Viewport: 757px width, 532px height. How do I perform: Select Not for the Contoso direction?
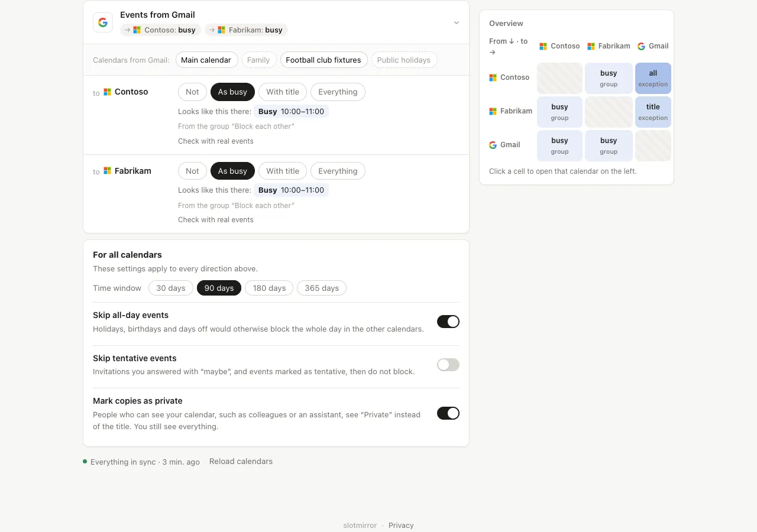pyautogui.click(x=192, y=92)
